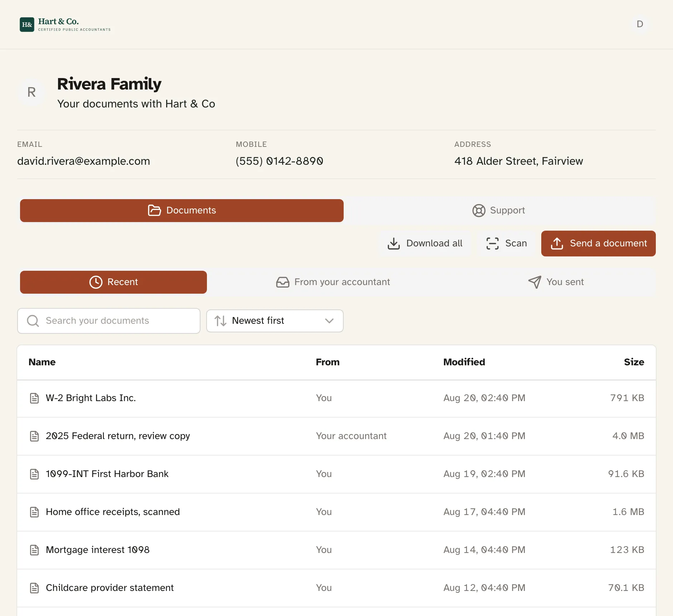Click the Scan frame icon
This screenshot has height=616, width=673.
pos(492,244)
